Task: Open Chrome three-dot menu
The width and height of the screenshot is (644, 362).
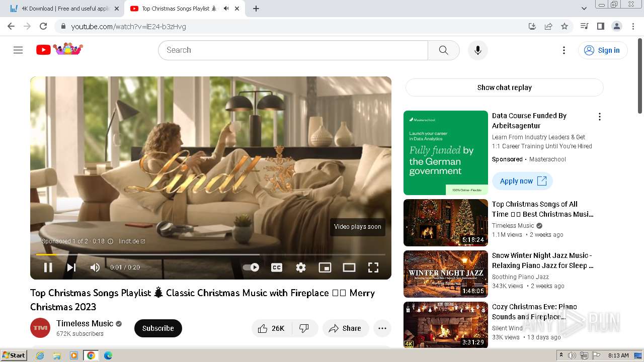Action: 633,26
